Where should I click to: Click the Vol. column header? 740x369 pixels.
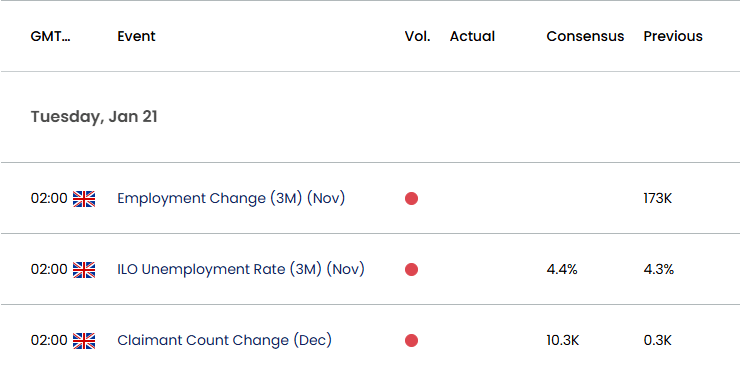(x=417, y=36)
